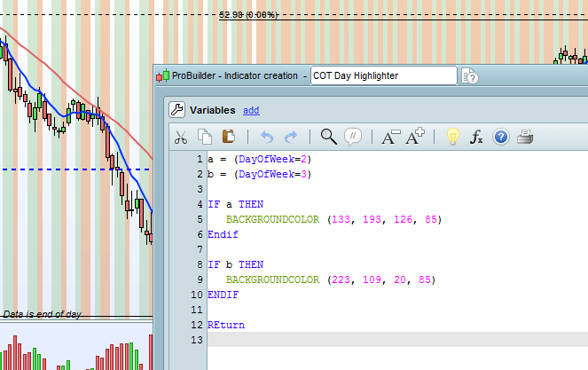The width and height of the screenshot is (588, 370).
Task: Click the ProBuilder candlestick window icon
Action: click(x=162, y=75)
